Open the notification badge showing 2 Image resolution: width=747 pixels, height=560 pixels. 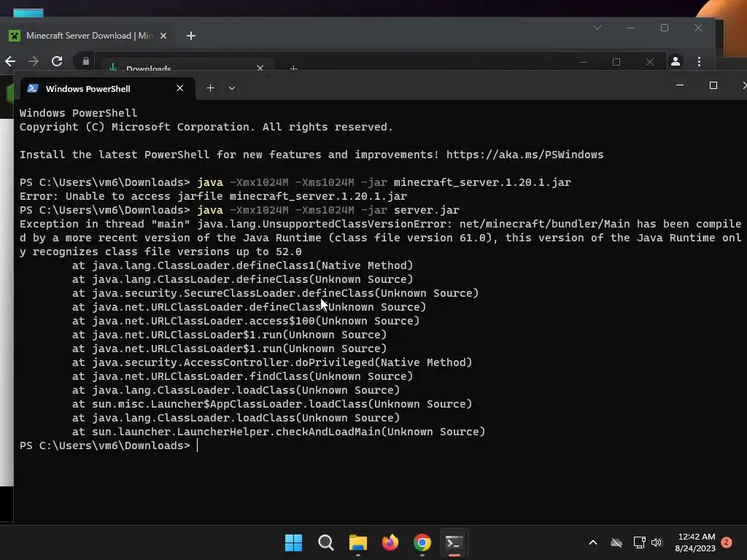727,542
